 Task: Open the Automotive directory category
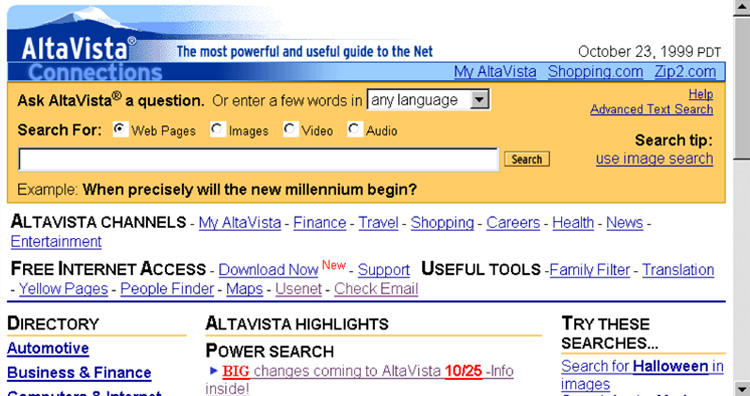[48, 348]
